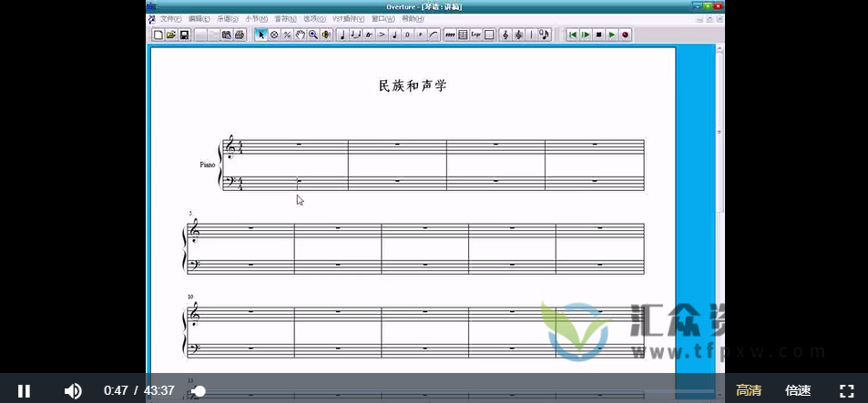The width and height of the screenshot is (868, 403).
Task: Open the 帮助 menu
Action: (413, 19)
